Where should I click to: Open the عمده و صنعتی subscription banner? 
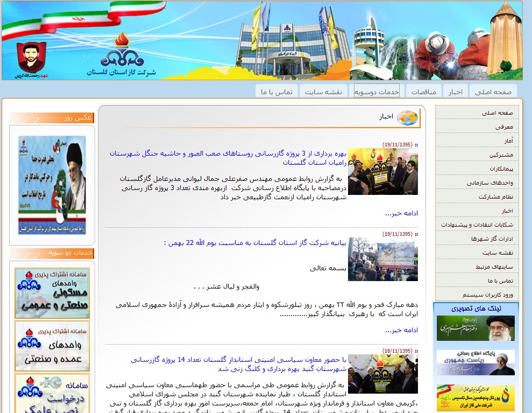52,346
